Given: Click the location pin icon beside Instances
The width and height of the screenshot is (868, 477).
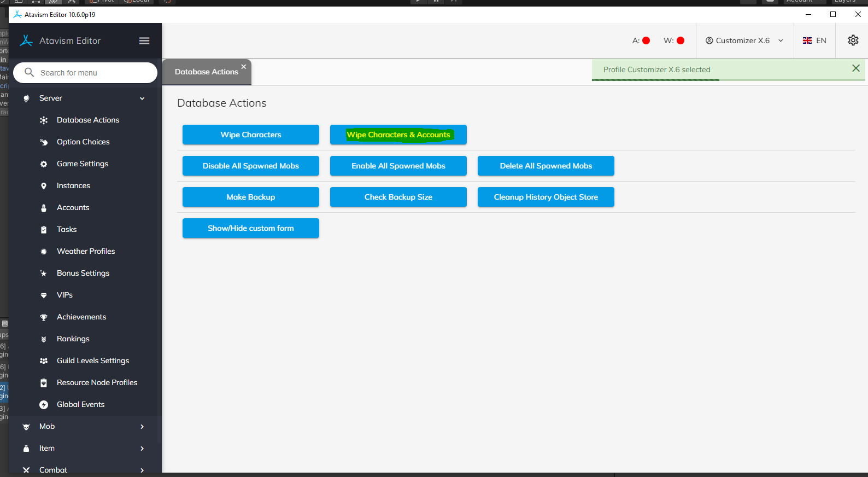Looking at the screenshot, I should point(44,186).
